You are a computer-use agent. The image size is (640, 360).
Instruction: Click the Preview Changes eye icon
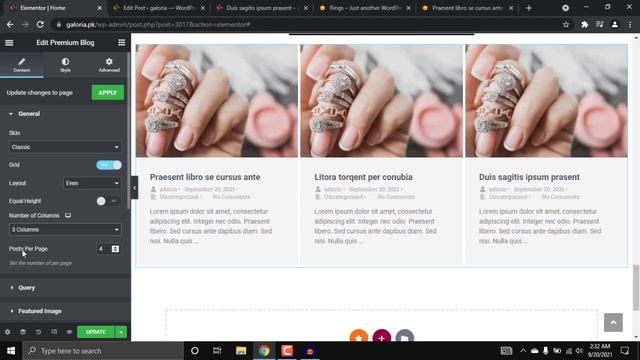coord(69,332)
